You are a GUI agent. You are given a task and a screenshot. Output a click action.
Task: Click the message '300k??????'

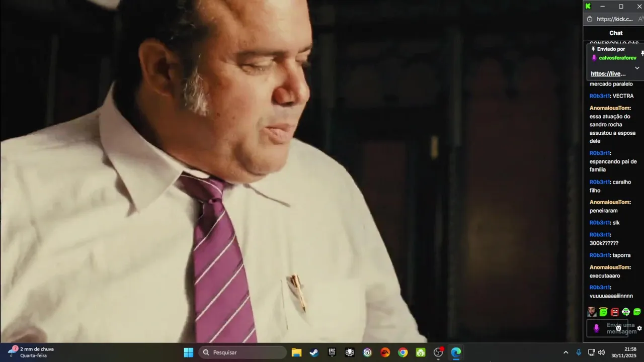[x=604, y=243]
